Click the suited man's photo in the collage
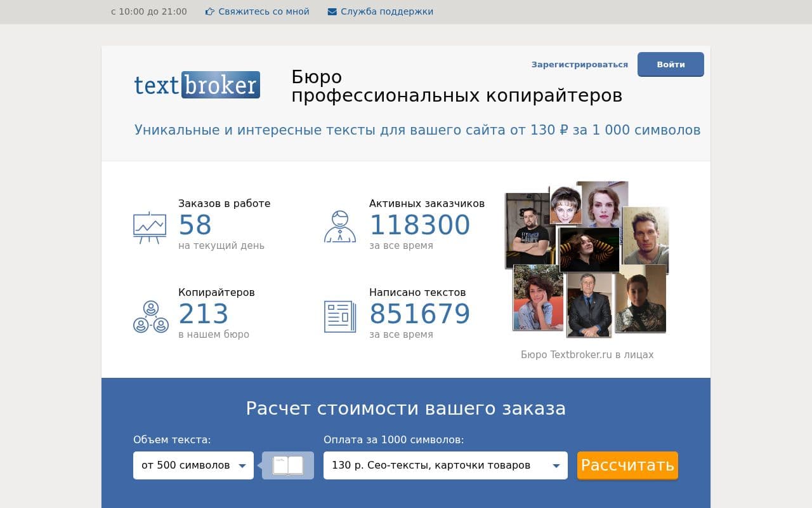Image resolution: width=812 pixels, height=508 pixels. (x=590, y=305)
